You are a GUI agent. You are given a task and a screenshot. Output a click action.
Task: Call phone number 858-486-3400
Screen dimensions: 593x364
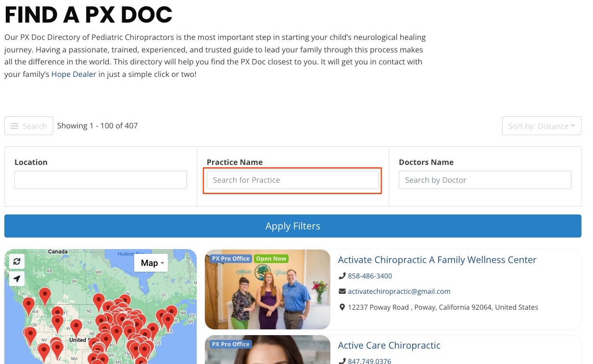pyautogui.click(x=370, y=276)
